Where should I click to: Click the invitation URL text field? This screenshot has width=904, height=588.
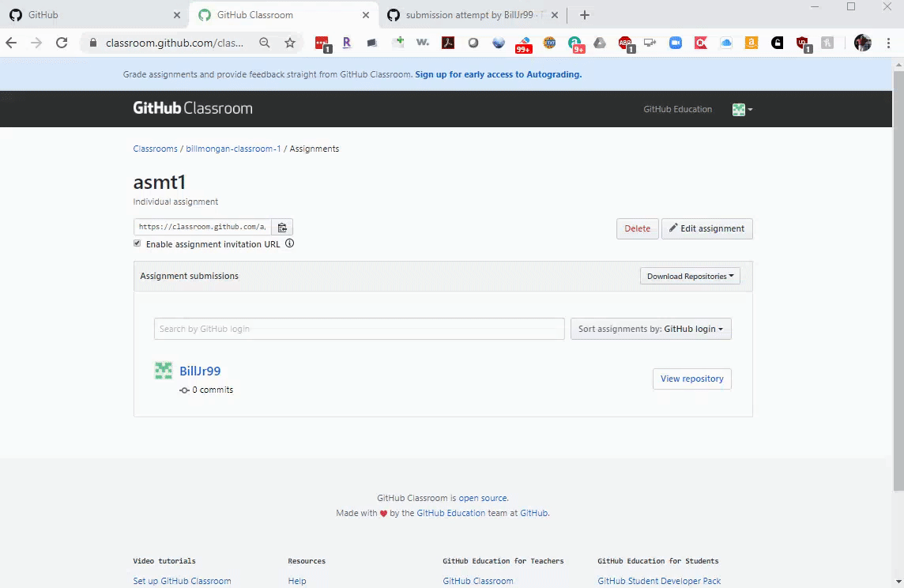tap(202, 227)
